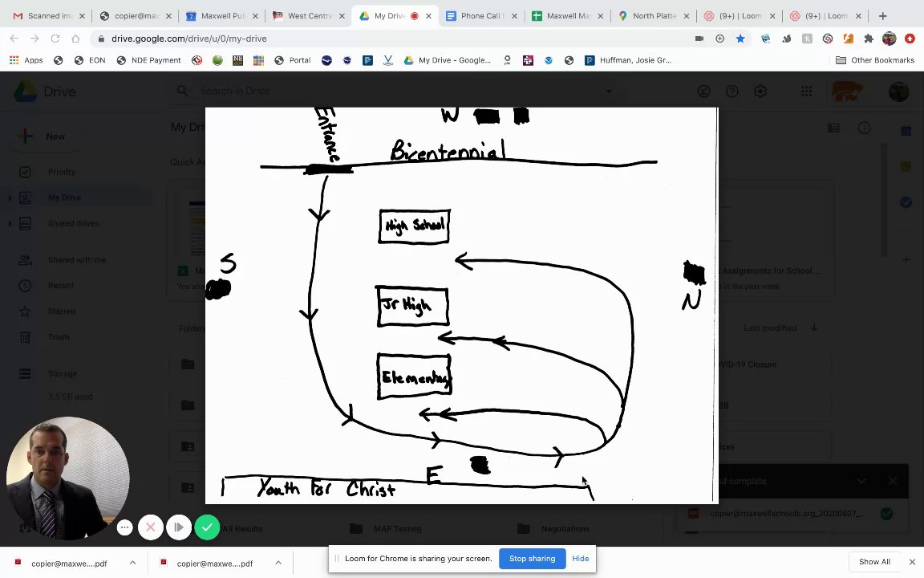The image size is (924, 578).
Task: Open the Loom extension pinwheel icon
Action: pos(828,39)
